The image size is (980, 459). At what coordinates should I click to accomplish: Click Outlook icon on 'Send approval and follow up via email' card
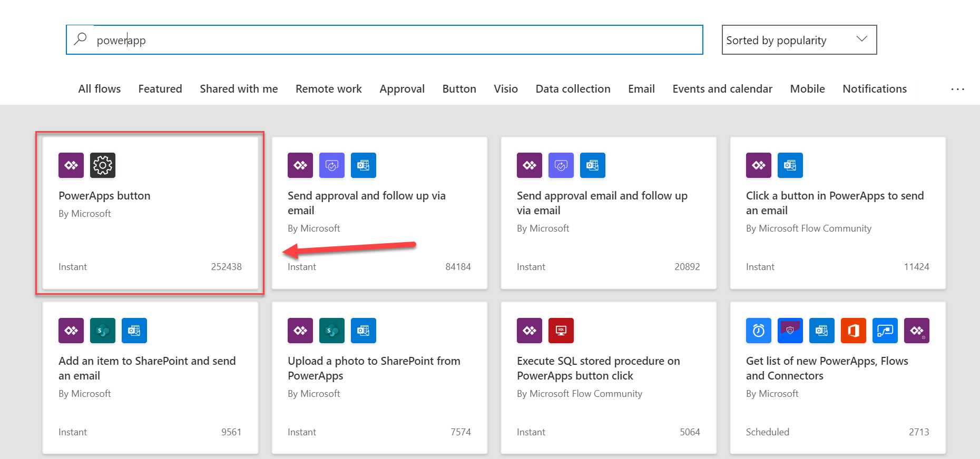[364, 165]
